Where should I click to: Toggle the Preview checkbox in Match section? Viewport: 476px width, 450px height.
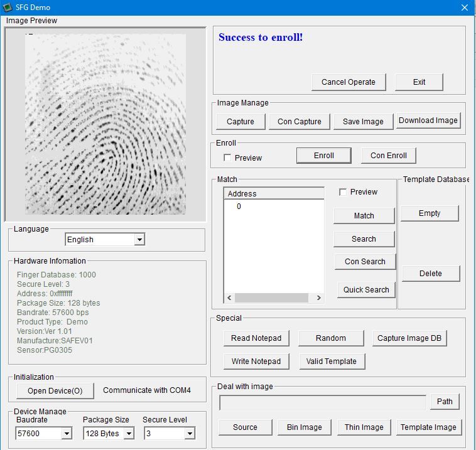pyautogui.click(x=343, y=192)
